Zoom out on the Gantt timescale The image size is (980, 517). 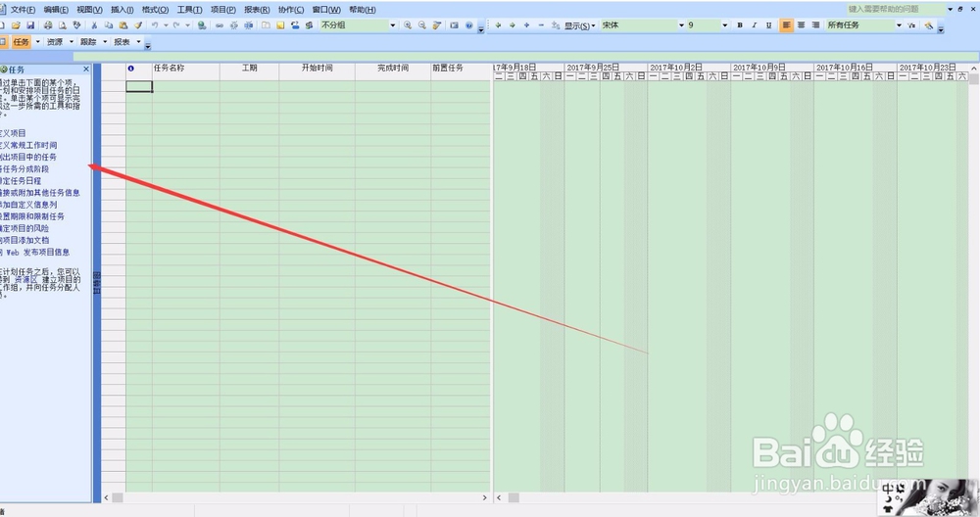tap(421, 25)
